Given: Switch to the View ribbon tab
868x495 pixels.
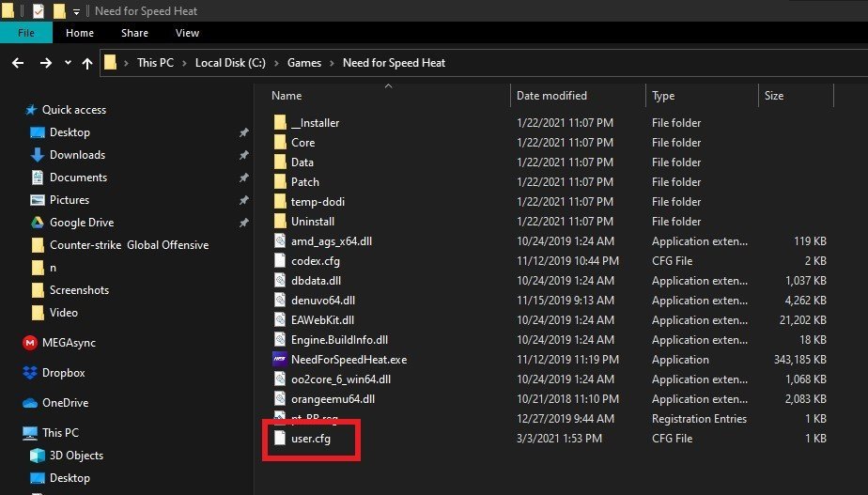Looking at the screenshot, I should pos(187,33).
